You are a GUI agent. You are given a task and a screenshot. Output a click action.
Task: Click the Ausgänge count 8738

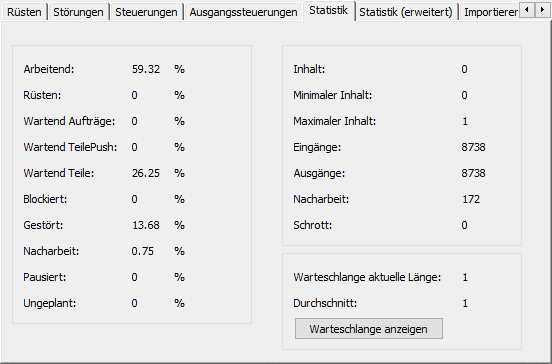tap(473, 173)
